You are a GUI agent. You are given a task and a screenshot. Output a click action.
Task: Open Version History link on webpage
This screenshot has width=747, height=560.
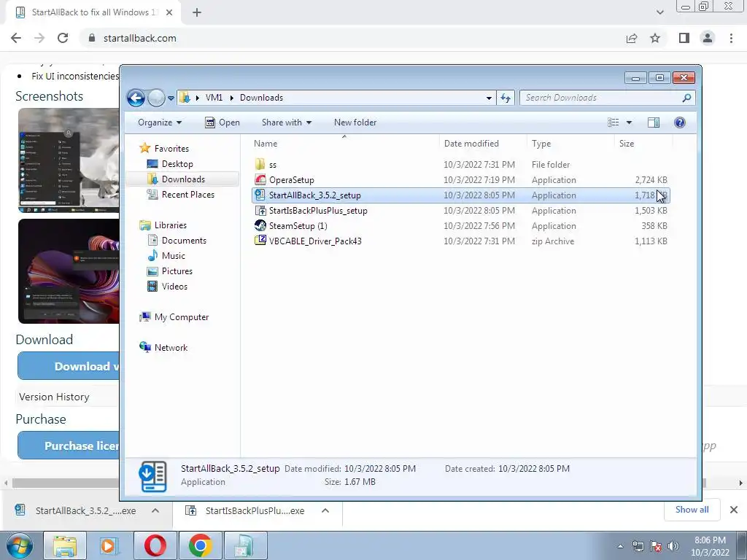[54, 397]
